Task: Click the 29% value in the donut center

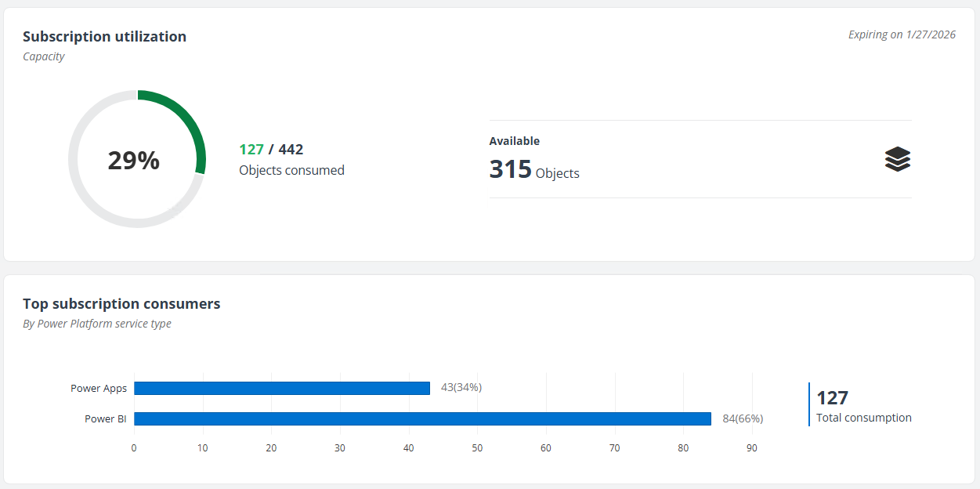Action: [x=134, y=160]
